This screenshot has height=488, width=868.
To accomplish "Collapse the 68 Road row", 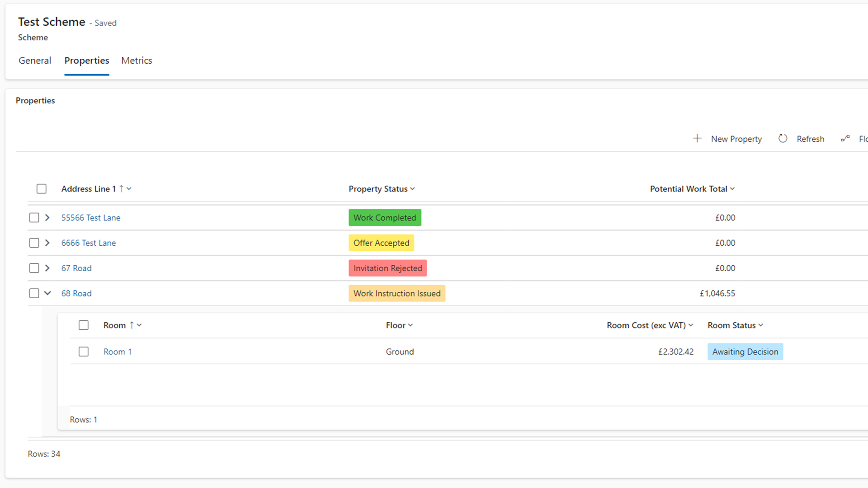I will 47,294.
